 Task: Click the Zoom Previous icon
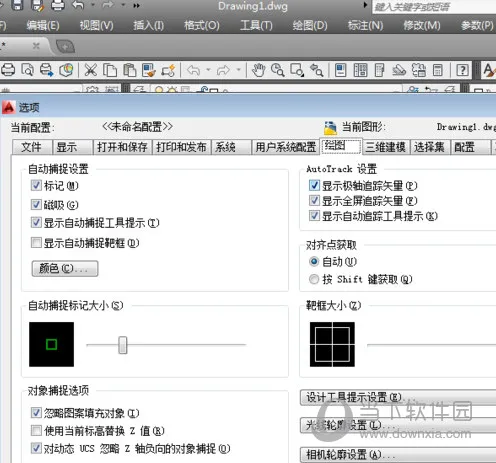(x=317, y=70)
